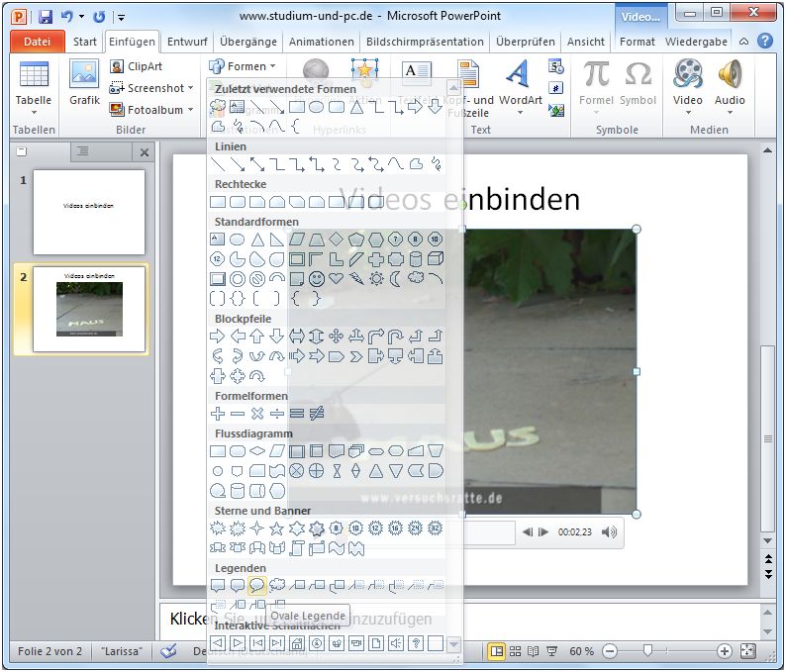Open the Animationen tab
786x672 pixels.
322,42
